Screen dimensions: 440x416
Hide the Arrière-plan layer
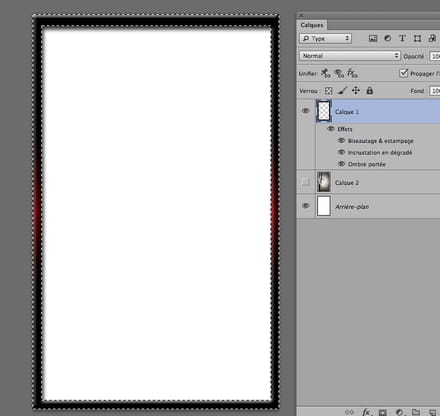click(305, 206)
